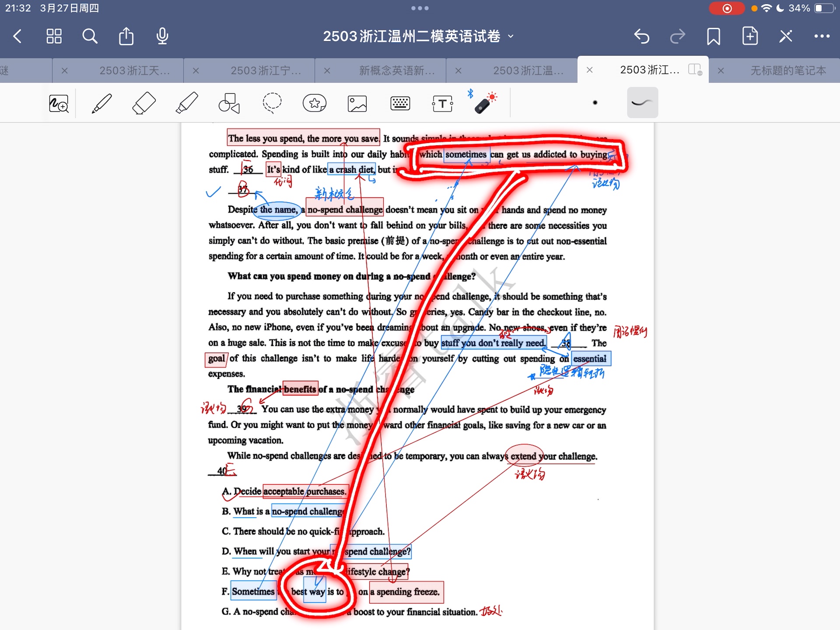Tap option 'A. Decide acceptable purchases.'
The height and width of the screenshot is (630, 840).
pyautogui.click(x=284, y=492)
